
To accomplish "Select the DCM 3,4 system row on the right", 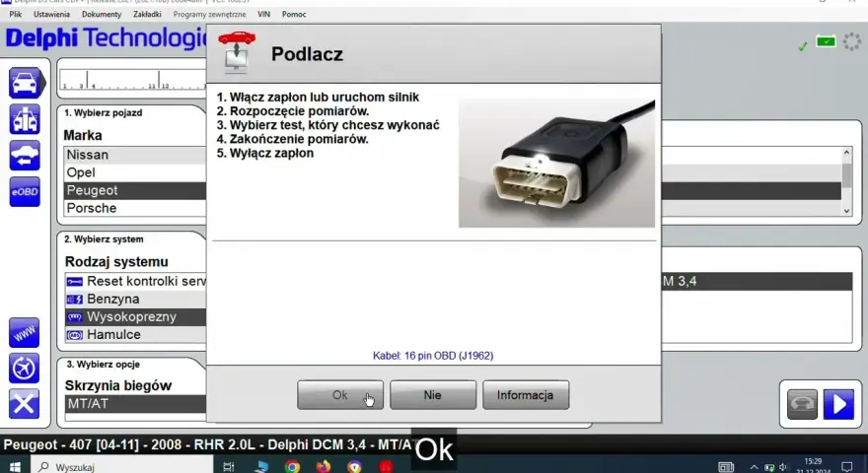I will (757, 281).
